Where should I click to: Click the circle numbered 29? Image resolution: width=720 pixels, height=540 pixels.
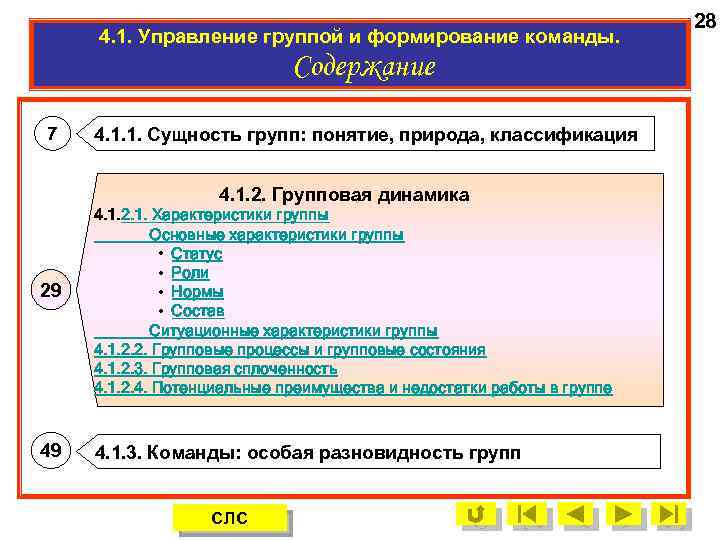pos(51,289)
